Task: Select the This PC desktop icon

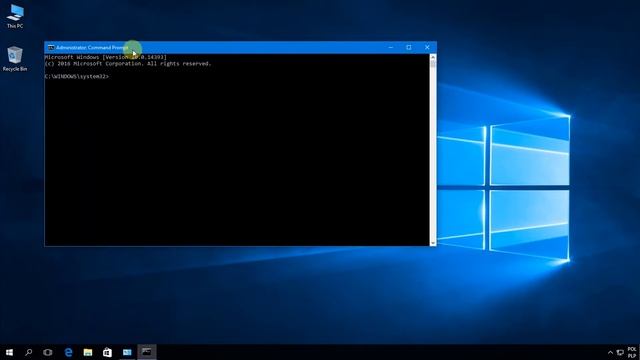Action: tap(15, 16)
